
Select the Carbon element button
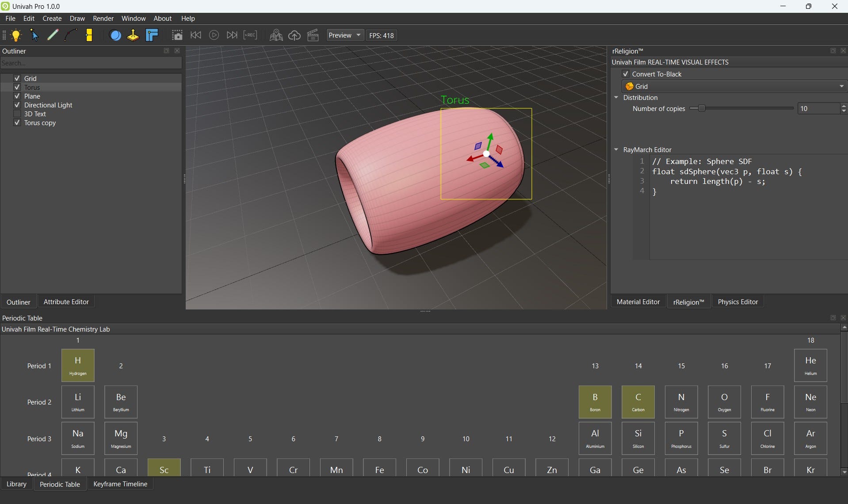tap(638, 402)
